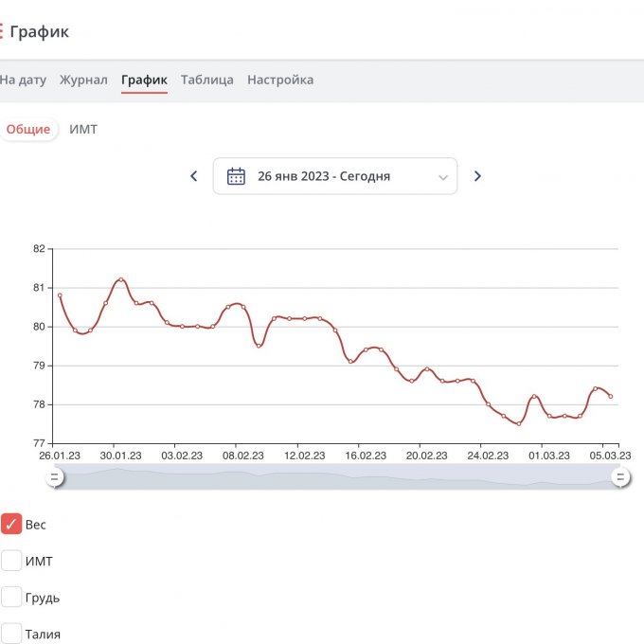Go to next date range arrow
The height and width of the screenshot is (644, 644).
coord(477,176)
